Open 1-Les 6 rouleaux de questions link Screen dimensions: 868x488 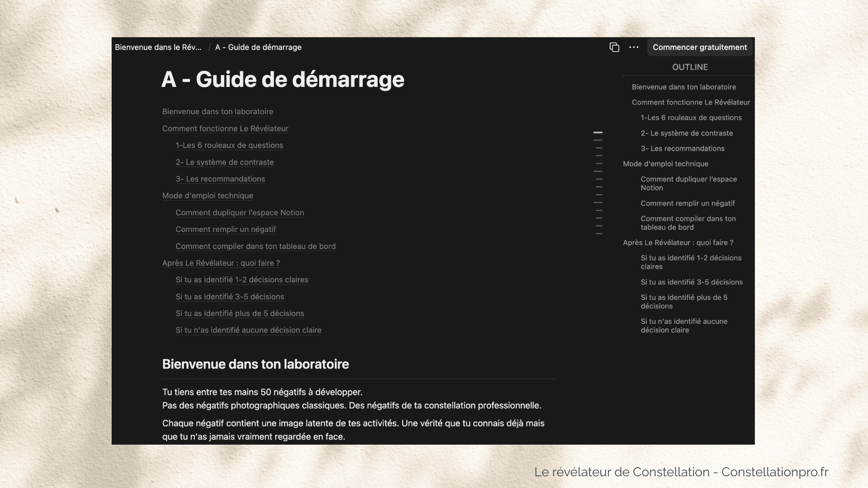pyautogui.click(x=229, y=145)
